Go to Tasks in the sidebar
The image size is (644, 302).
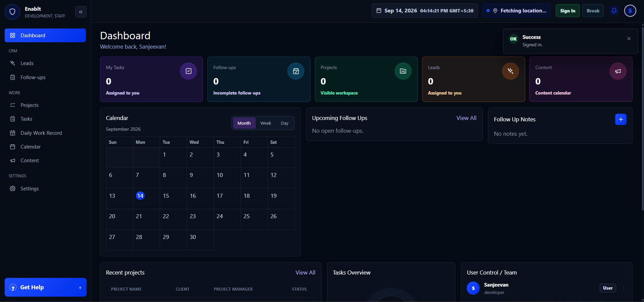[45, 119]
